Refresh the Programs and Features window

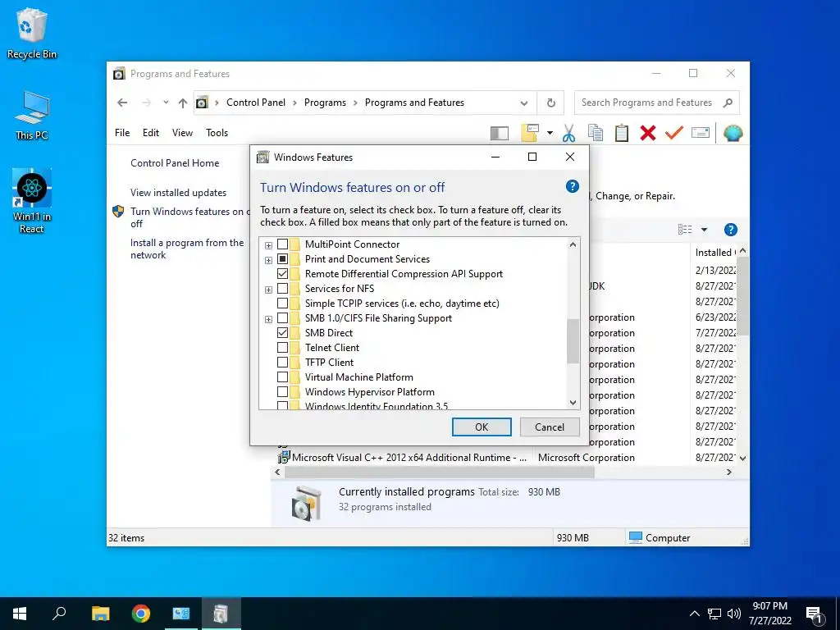coord(550,103)
